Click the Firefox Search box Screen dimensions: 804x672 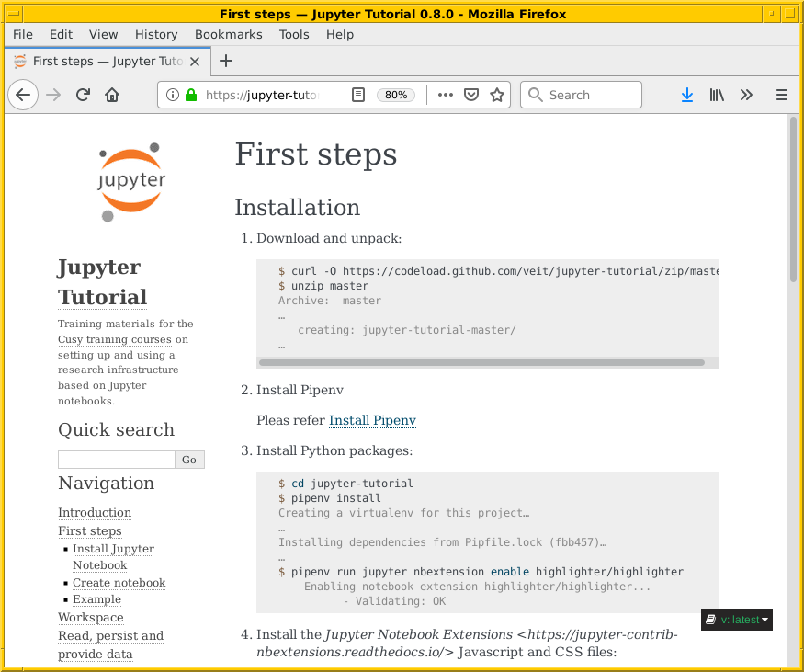[x=581, y=95]
